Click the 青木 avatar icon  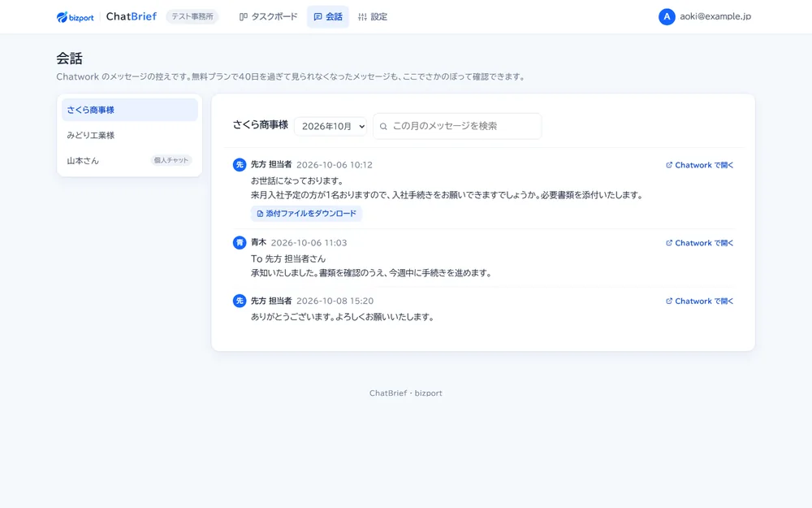[240, 242]
